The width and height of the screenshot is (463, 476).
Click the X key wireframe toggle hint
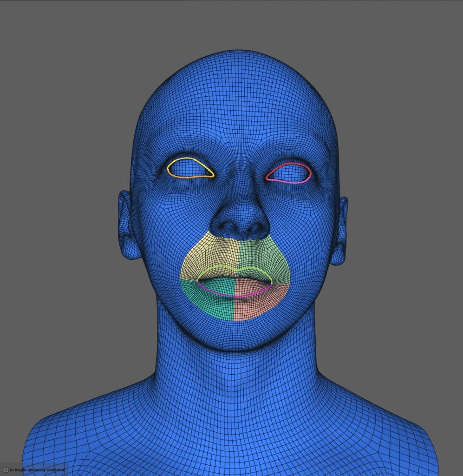pos(6,470)
